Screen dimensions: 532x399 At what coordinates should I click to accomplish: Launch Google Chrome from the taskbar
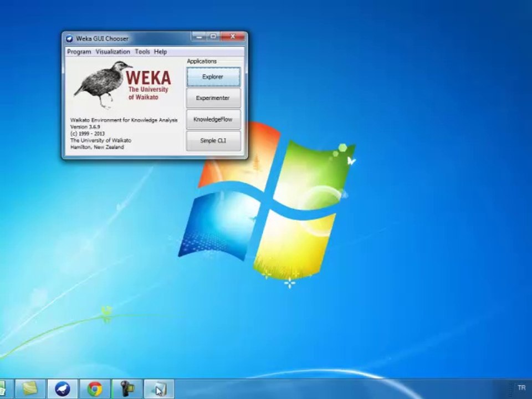point(95,389)
